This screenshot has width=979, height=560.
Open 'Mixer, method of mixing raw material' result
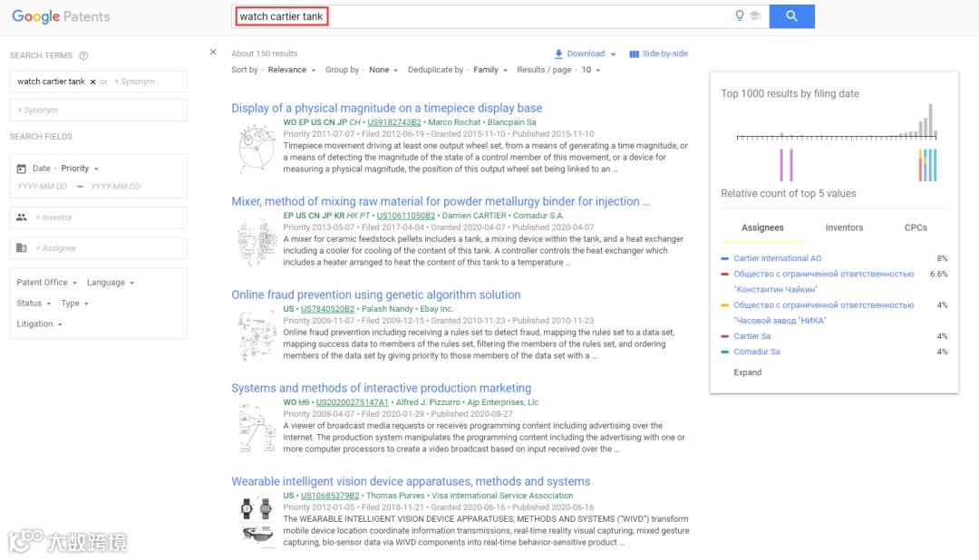click(441, 202)
